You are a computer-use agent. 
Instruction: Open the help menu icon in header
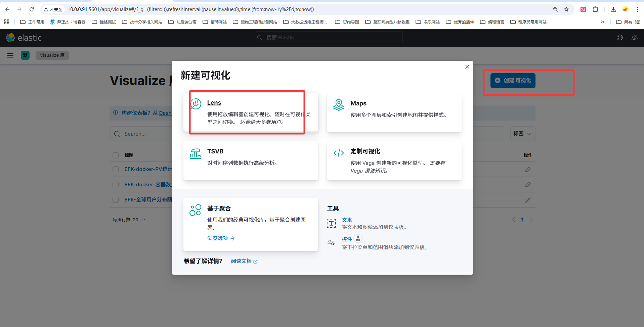[620, 38]
